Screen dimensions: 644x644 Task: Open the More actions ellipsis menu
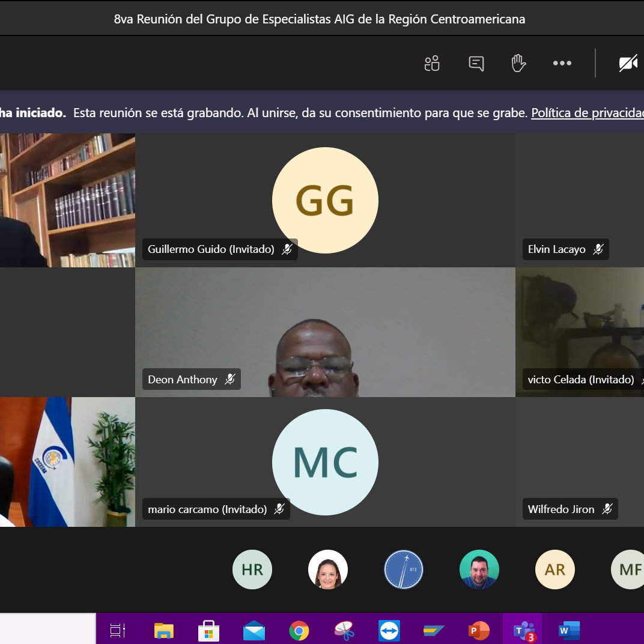point(562,63)
